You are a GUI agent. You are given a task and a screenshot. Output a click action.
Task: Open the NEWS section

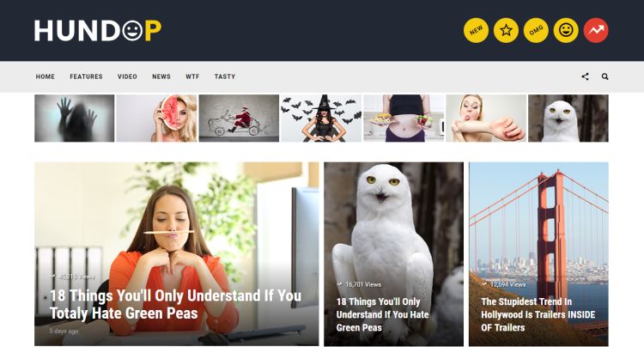click(x=161, y=76)
